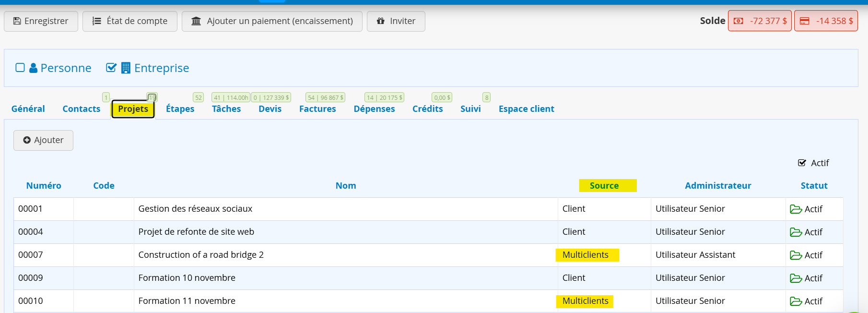Viewport: 868px width, 313px height.
Task: Click the 14 | 20 175 $ Dépenses badge
Action: 384,97
